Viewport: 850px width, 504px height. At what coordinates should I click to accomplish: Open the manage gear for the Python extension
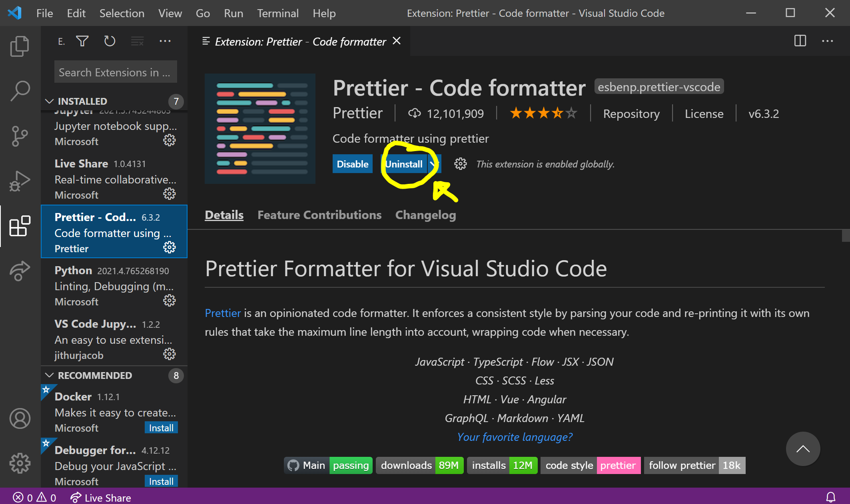coord(170,301)
